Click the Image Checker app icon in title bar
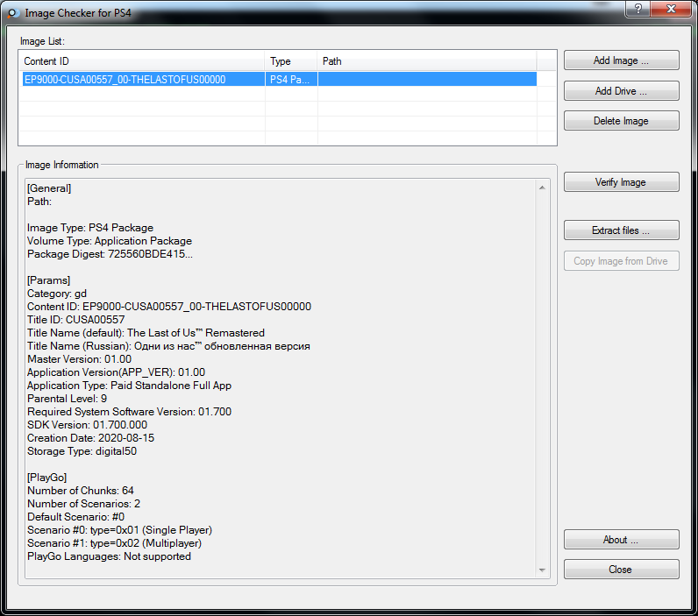The height and width of the screenshot is (616, 698). click(12, 13)
